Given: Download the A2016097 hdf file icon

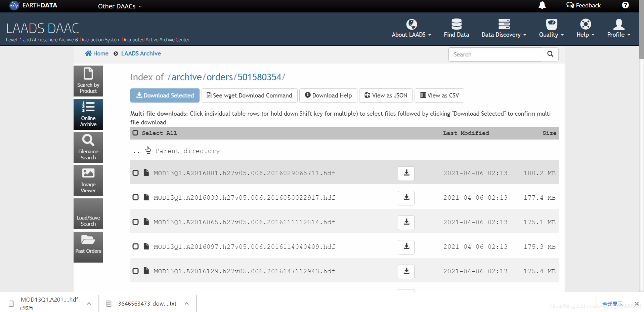Looking at the screenshot, I should pos(406,247).
